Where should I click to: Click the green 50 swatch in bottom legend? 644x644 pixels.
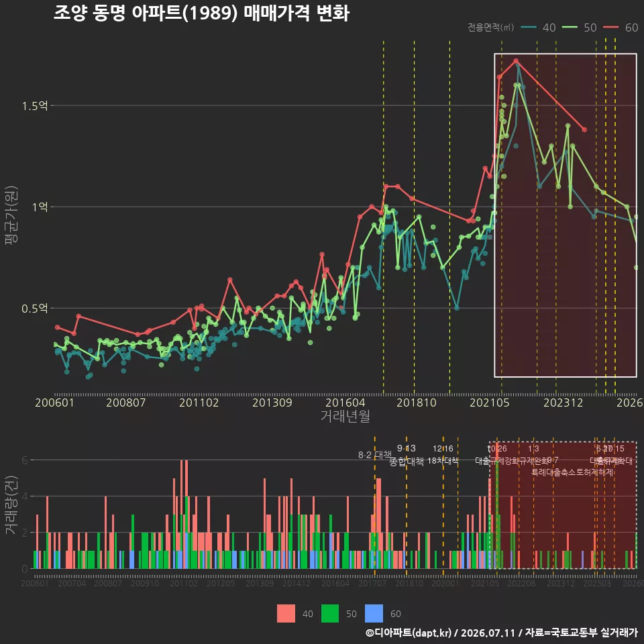point(330,613)
